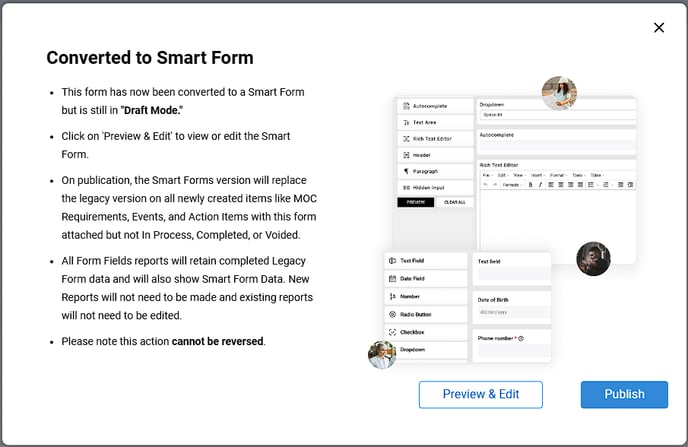Open the Dropdown showing Option 04
This screenshot has width=688, height=447.
[555, 115]
